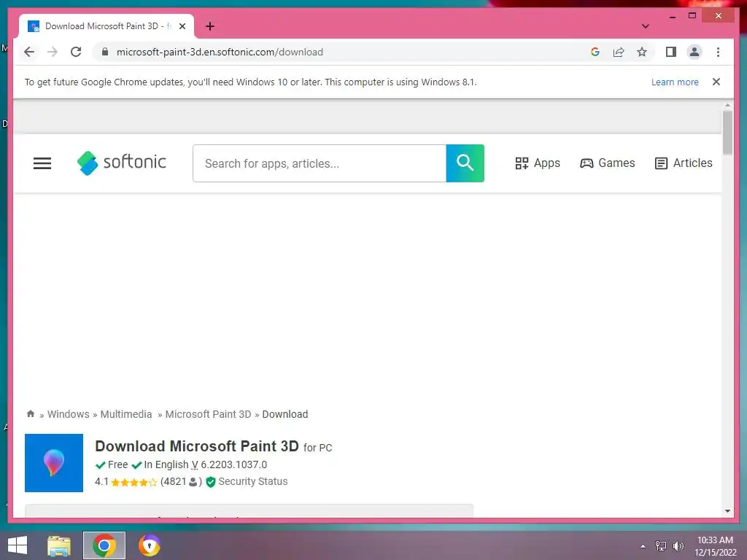747x560 pixels.
Task: Open the Security Status info
Action: [247, 481]
